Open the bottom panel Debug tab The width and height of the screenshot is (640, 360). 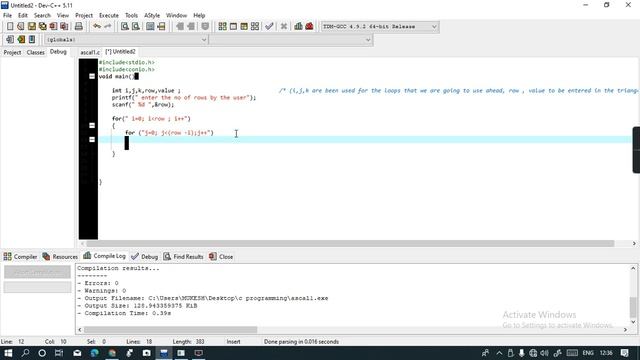tap(144, 257)
